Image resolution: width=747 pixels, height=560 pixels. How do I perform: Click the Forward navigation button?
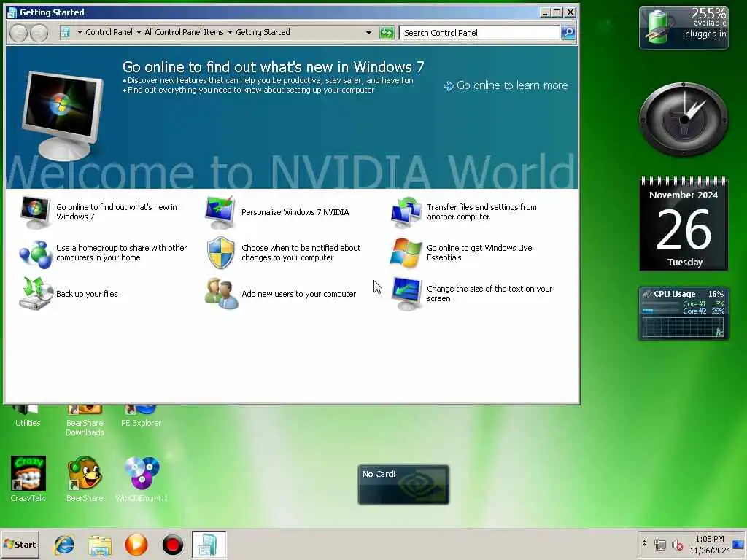point(39,33)
